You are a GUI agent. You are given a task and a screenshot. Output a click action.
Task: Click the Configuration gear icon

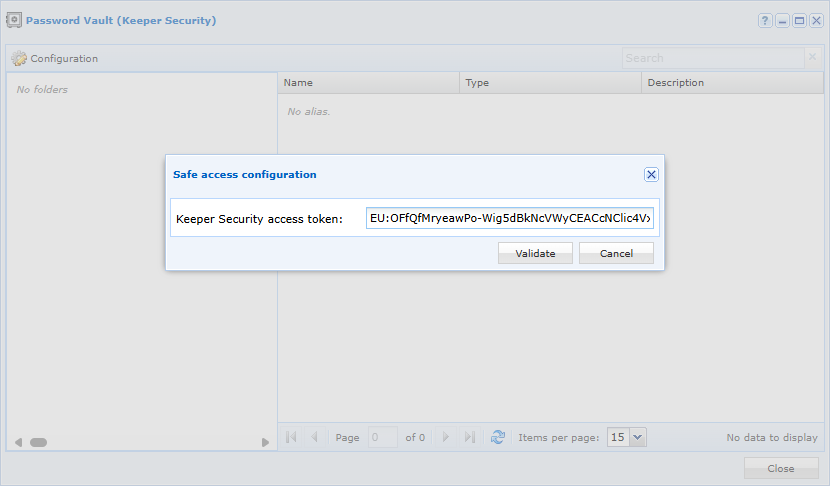coord(19,58)
